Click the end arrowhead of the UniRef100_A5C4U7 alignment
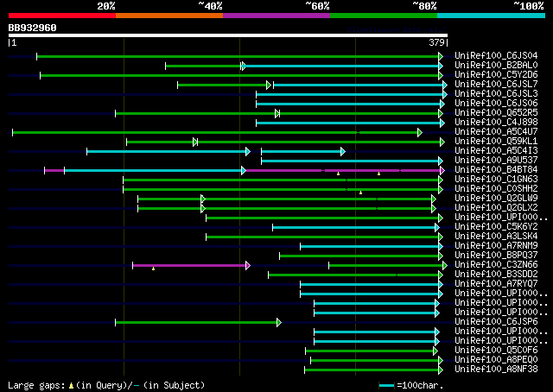 click(x=420, y=133)
